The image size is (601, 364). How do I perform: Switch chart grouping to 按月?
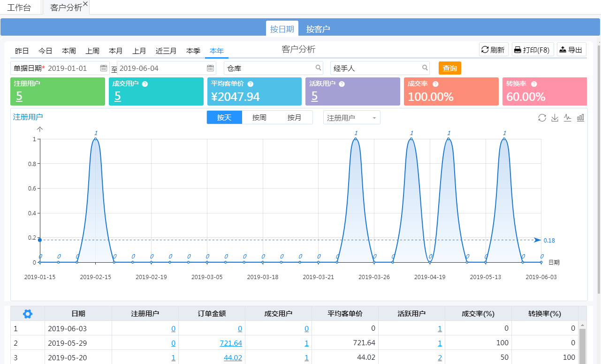click(295, 117)
